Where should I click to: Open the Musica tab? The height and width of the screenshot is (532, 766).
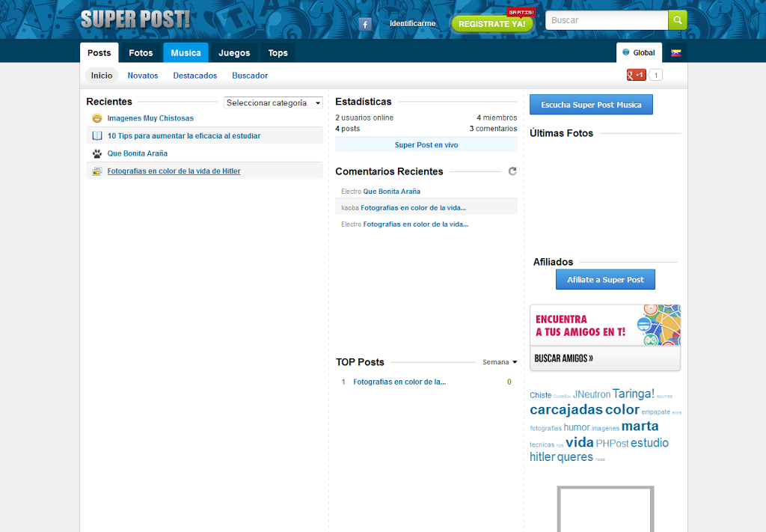pos(186,53)
